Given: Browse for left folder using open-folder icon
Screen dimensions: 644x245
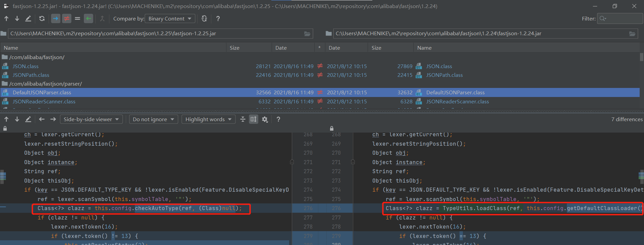Looking at the screenshot, I should coord(307,34).
